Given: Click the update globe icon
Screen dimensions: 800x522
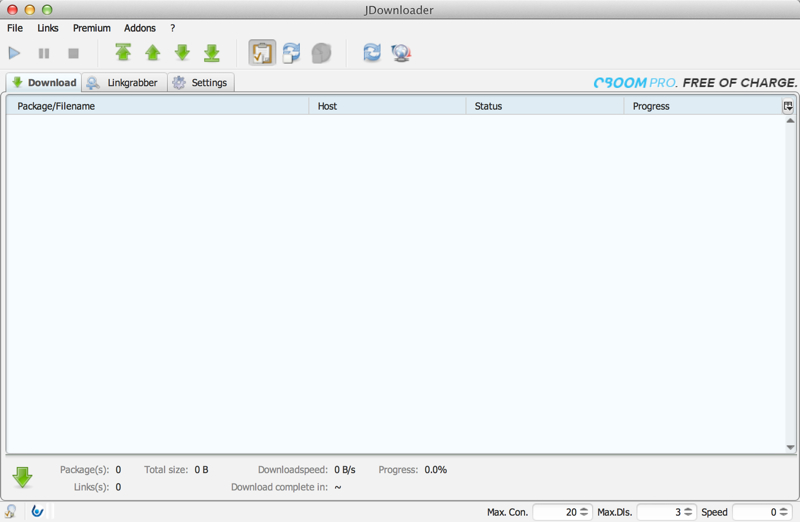Looking at the screenshot, I should pos(402,53).
